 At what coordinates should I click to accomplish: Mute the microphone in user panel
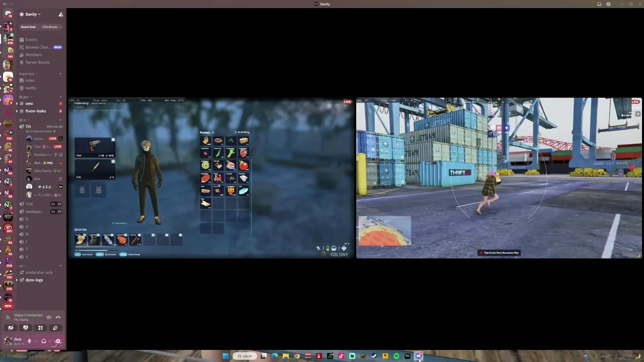[x=29, y=341]
